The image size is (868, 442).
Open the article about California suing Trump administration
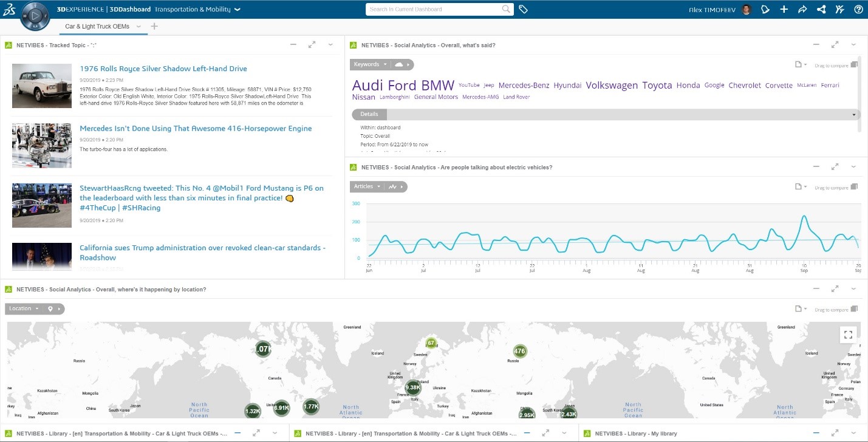[x=202, y=253]
